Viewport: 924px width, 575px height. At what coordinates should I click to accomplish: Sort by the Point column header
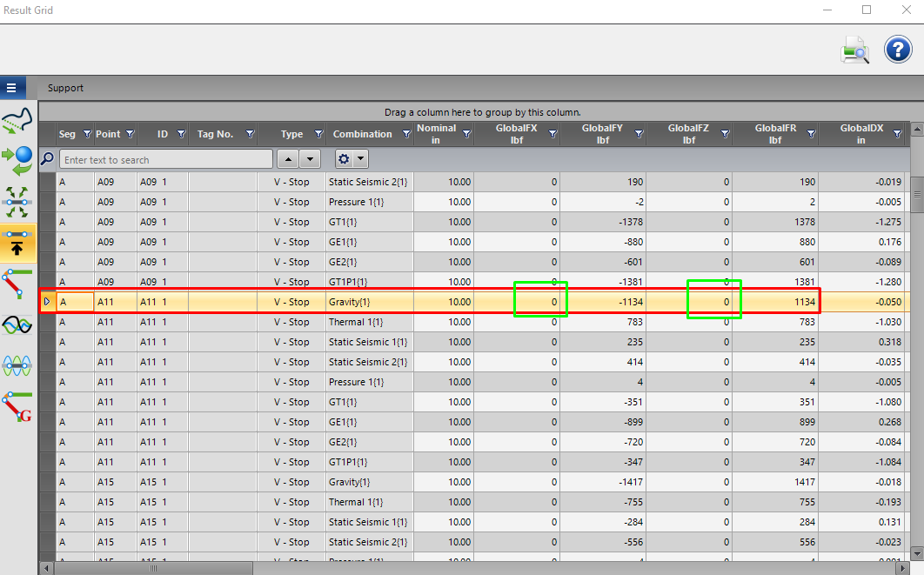click(x=109, y=134)
